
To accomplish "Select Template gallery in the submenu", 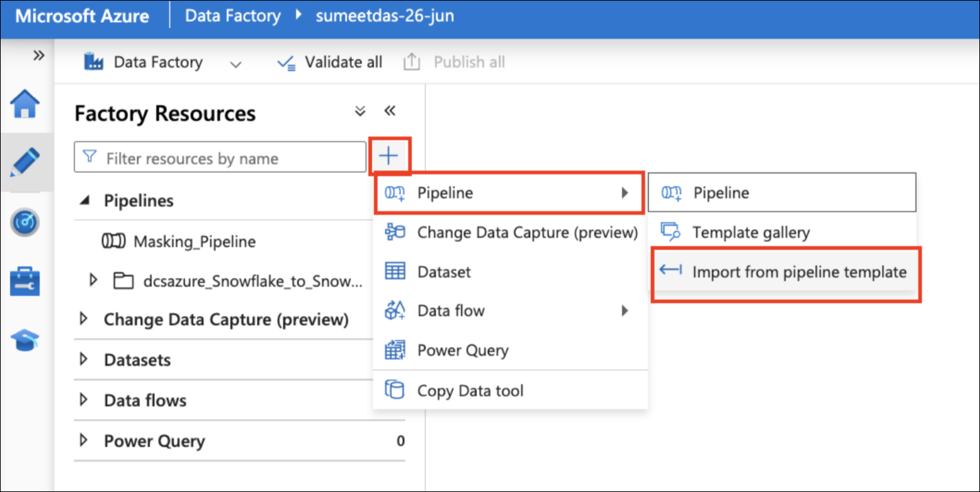I will [x=782, y=232].
